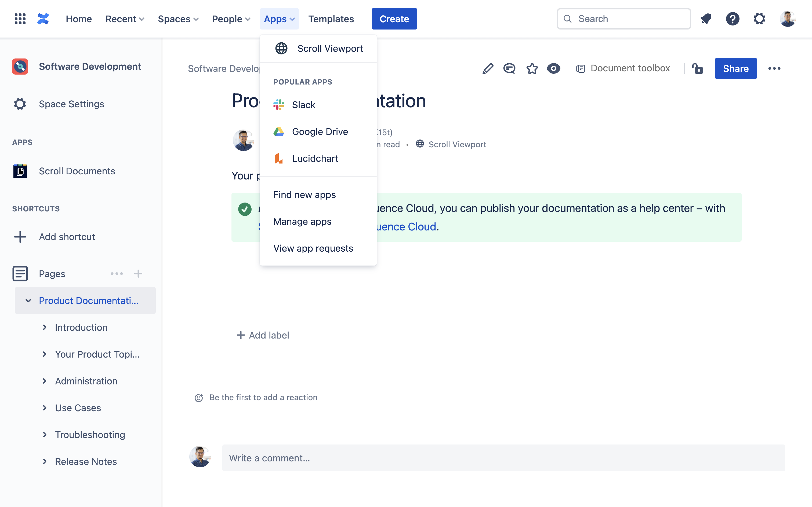Expand the Introduction page tree item
The width and height of the screenshot is (812, 507).
pos(45,327)
